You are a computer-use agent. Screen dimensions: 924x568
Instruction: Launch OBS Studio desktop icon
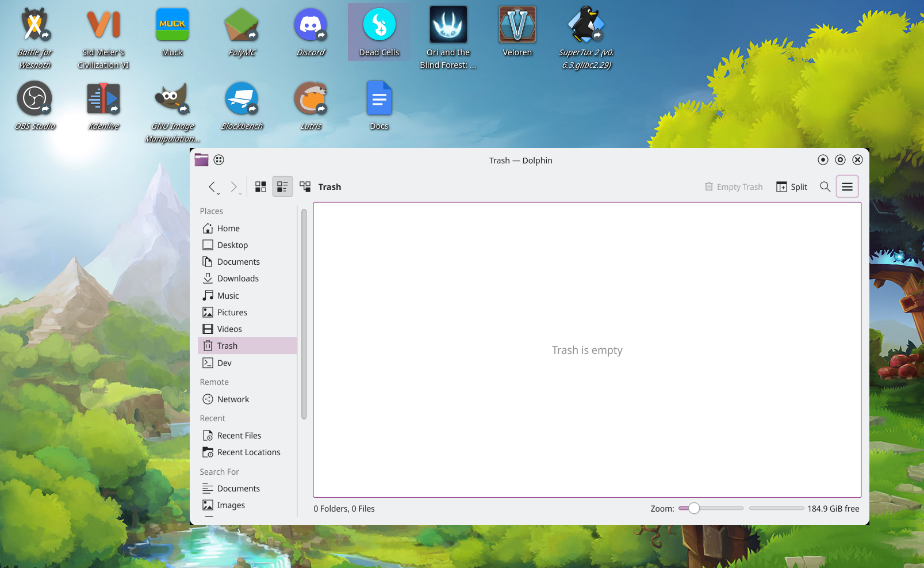point(34,105)
